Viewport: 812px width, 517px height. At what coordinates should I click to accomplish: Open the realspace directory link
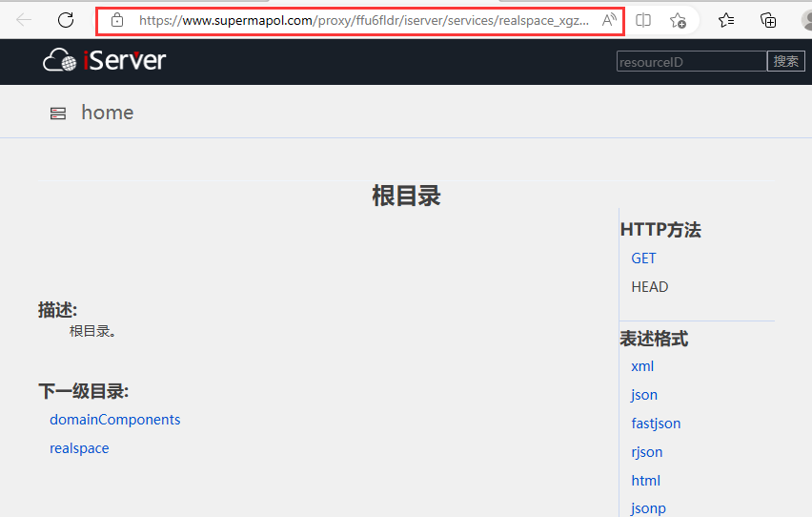(79, 448)
